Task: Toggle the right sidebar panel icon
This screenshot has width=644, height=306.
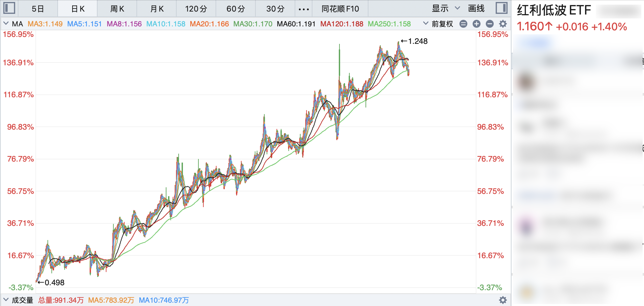Action: pyautogui.click(x=501, y=8)
